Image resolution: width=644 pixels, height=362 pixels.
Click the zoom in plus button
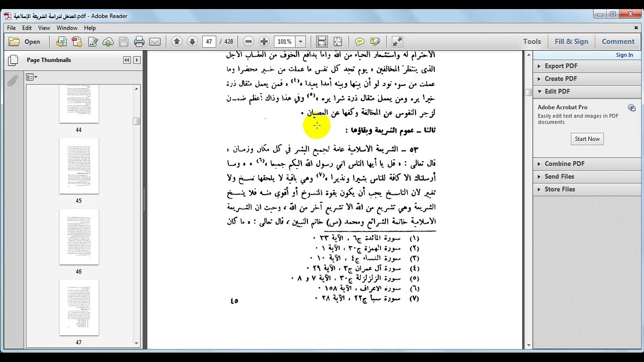click(x=264, y=42)
